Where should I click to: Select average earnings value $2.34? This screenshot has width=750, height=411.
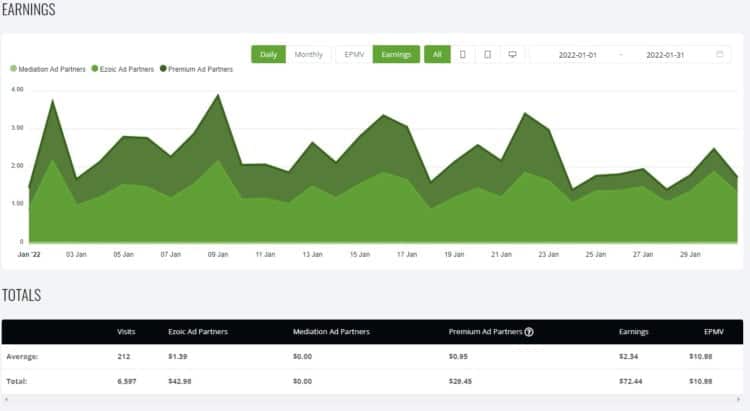pyautogui.click(x=629, y=356)
